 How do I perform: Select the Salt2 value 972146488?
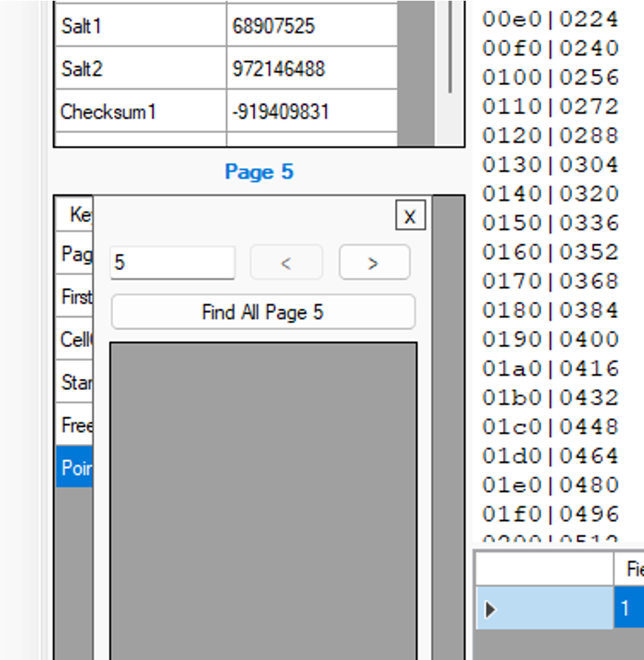click(x=311, y=70)
